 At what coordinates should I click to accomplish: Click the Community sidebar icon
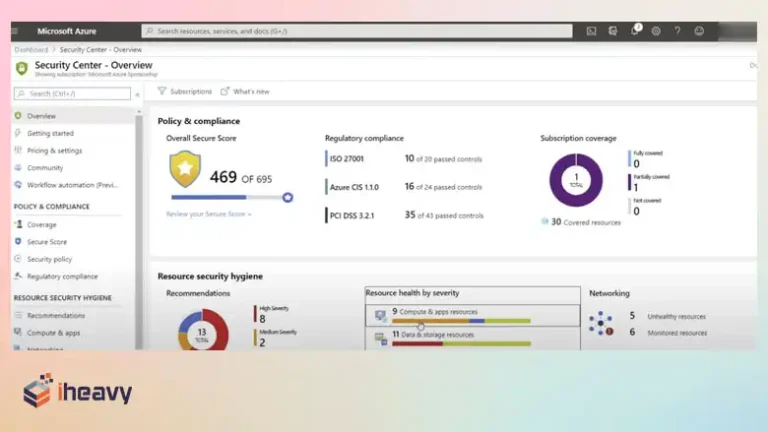click(18, 168)
